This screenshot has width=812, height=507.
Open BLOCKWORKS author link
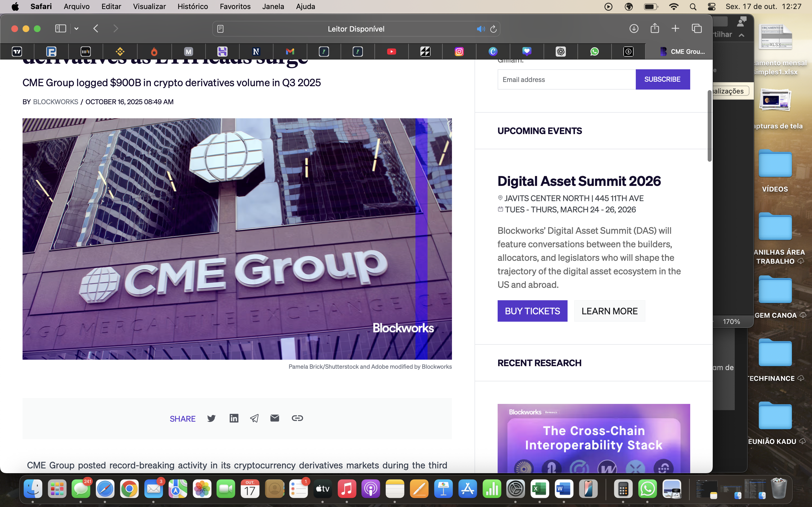[x=55, y=102]
